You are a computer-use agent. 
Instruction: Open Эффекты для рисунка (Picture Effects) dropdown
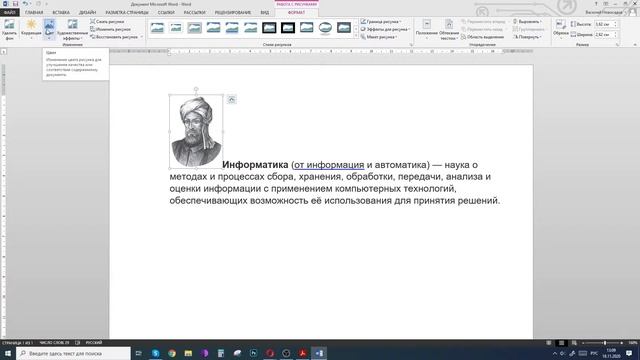point(385,29)
